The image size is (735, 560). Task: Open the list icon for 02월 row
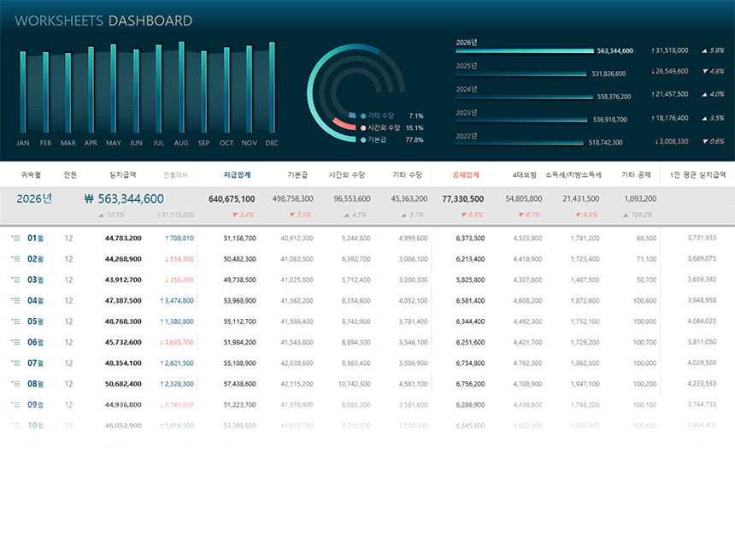pos(15,259)
